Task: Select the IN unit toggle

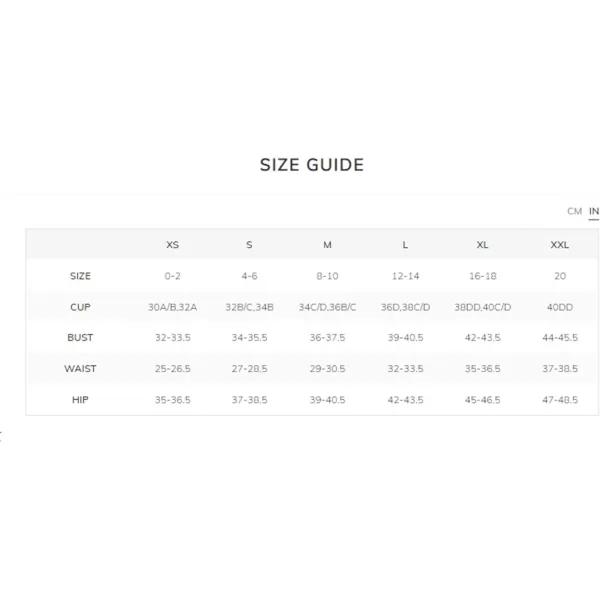Action: click(x=593, y=211)
